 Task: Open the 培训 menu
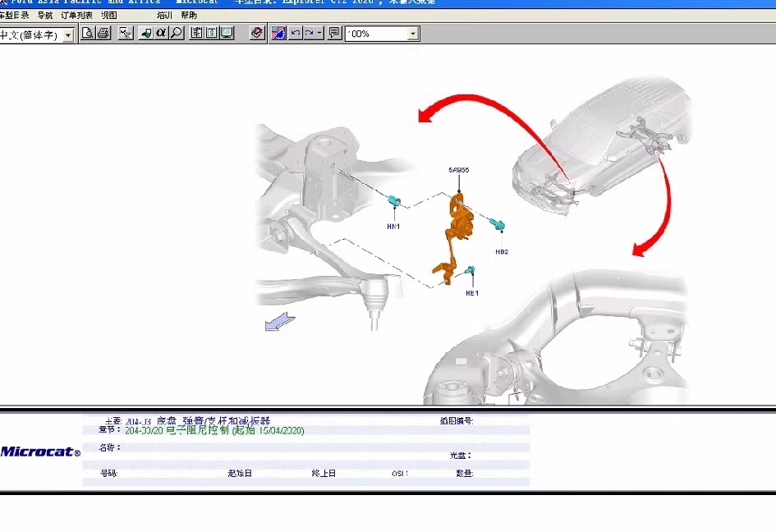tap(164, 16)
